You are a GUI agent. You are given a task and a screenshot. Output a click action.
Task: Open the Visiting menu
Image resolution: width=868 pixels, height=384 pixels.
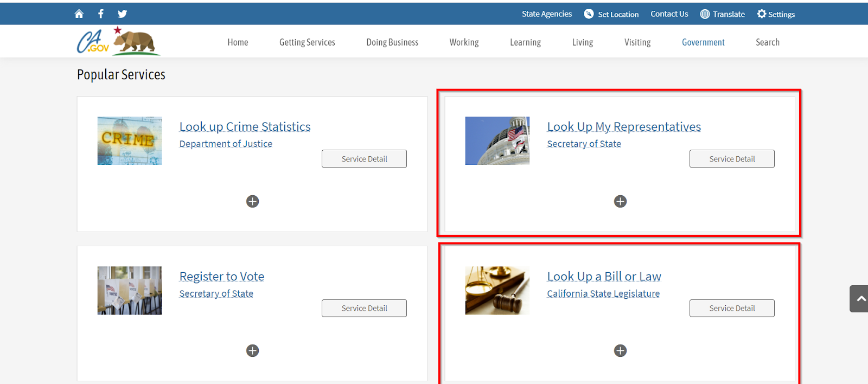637,42
